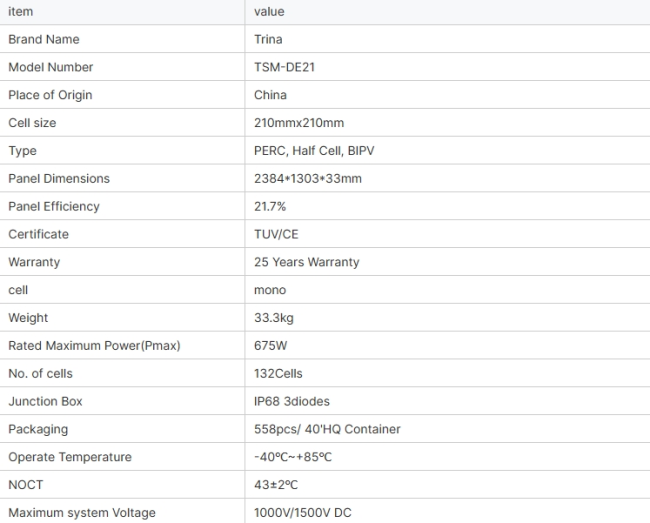Image resolution: width=650 pixels, height=523 pixels.
Task: Click the packaging value 558pcs/ 40'HQ Container
Action: 327,429
